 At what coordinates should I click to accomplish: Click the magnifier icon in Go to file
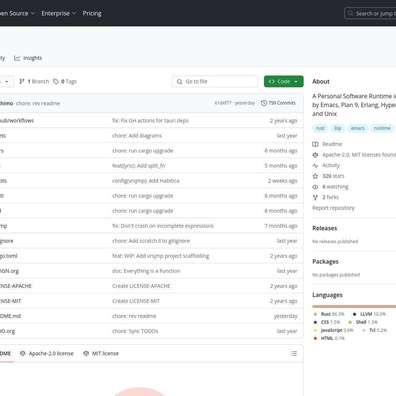click(x=179, y=81)
